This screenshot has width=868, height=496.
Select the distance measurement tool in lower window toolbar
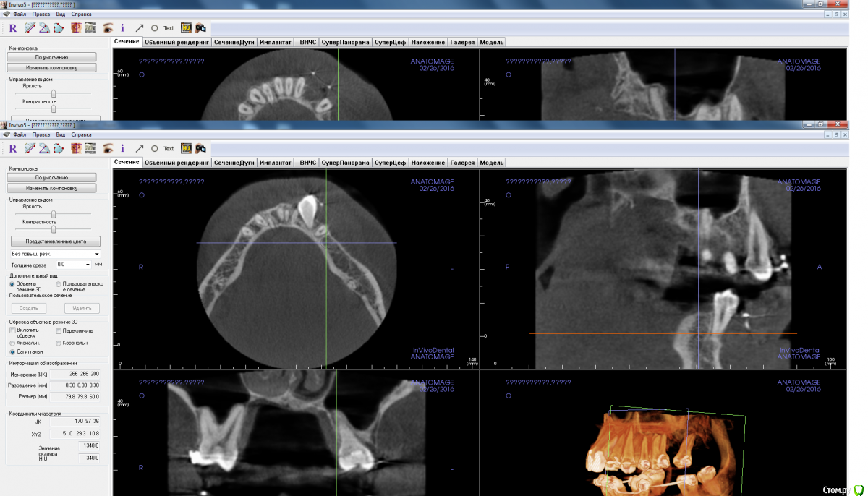coord(30,148)
